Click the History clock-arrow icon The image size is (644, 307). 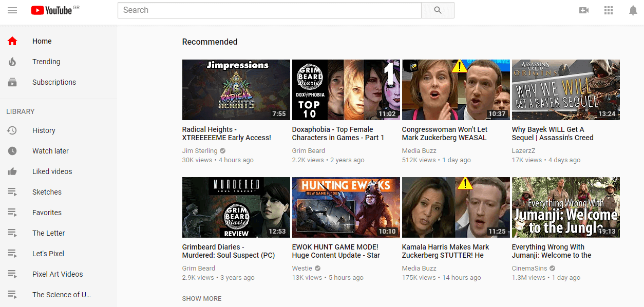(12, 130)
